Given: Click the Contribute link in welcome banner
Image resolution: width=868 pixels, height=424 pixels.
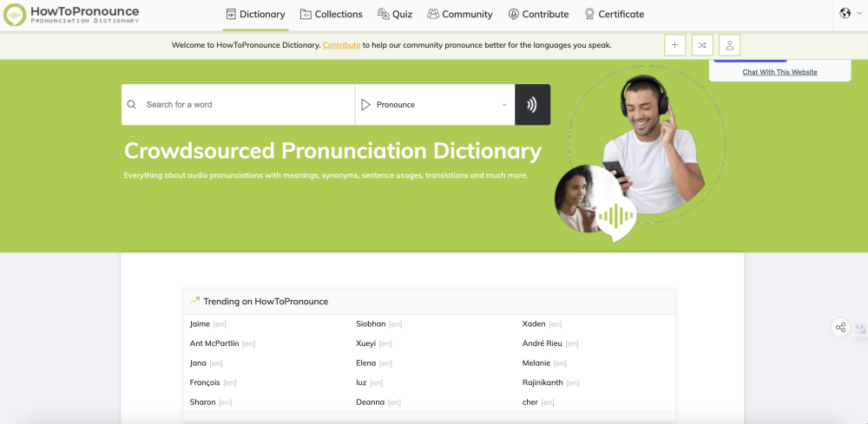Looking at the screenshot, I should (341, 45).
